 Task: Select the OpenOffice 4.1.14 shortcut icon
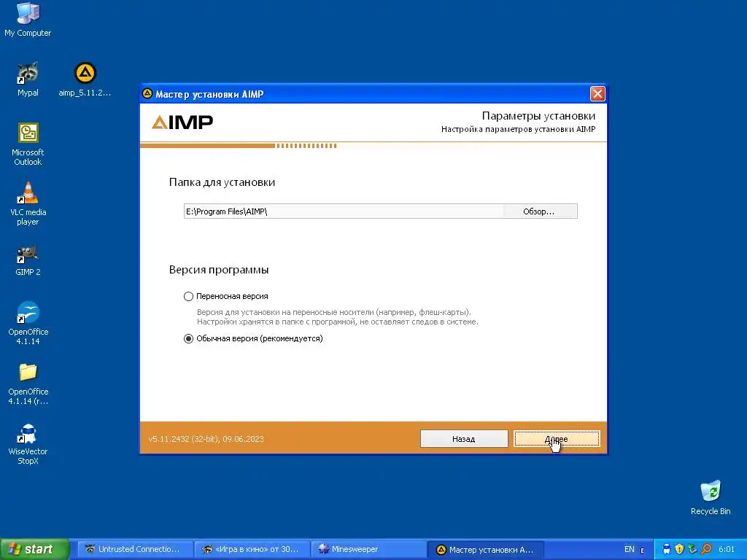click(28, 323)
